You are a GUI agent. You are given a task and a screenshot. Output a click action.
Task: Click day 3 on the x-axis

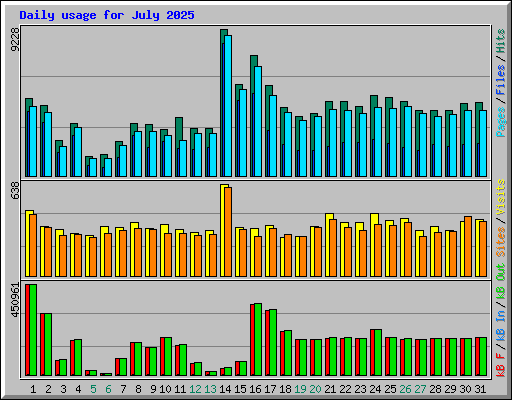[x=63, y=389]
